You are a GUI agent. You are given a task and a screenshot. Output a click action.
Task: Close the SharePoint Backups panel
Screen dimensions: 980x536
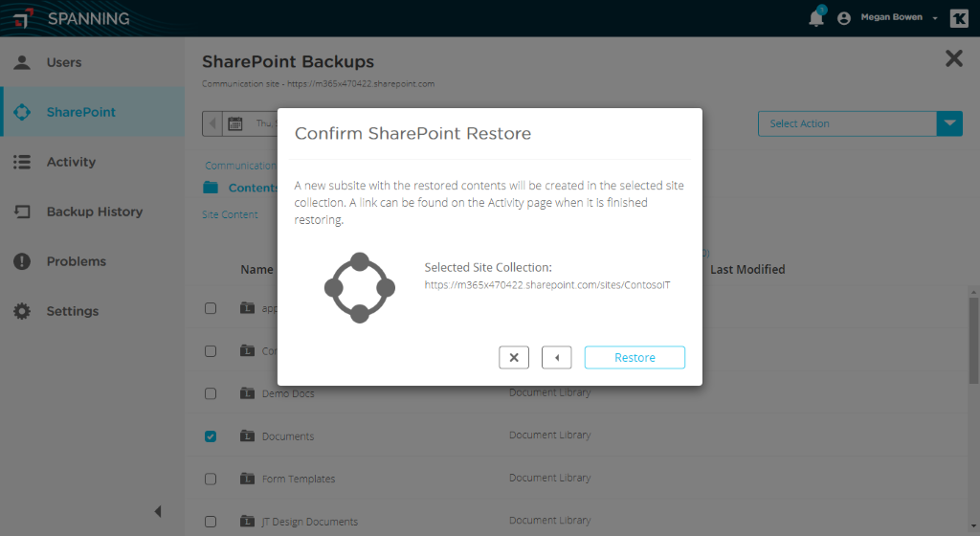954,58
